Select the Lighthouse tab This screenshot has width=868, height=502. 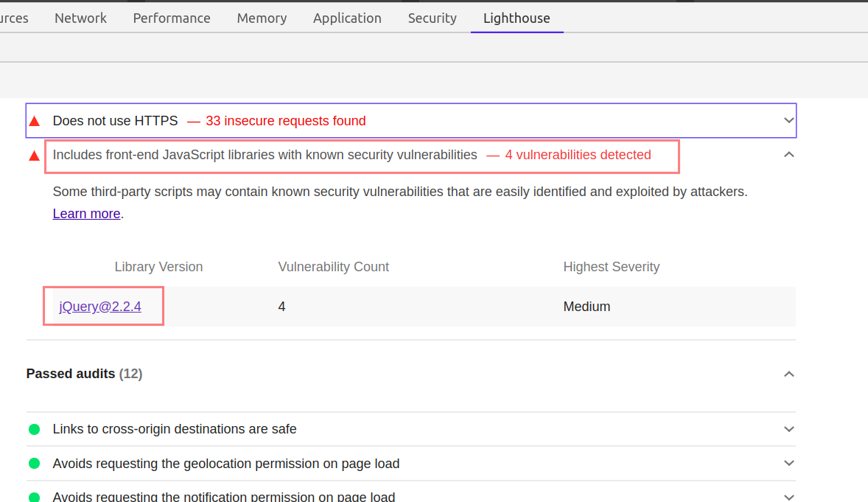517,18
